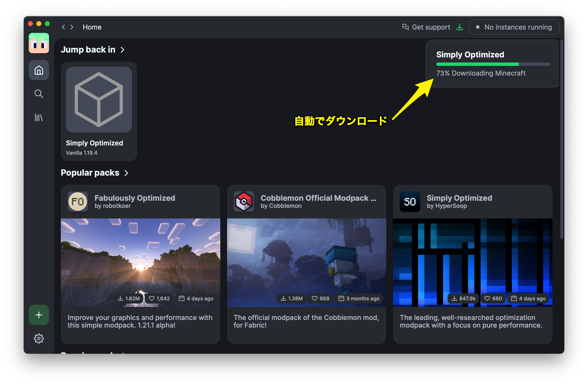Click the Fabulously Optimized 4 days ago badge

pyautogui.click(x=196, y=298)
